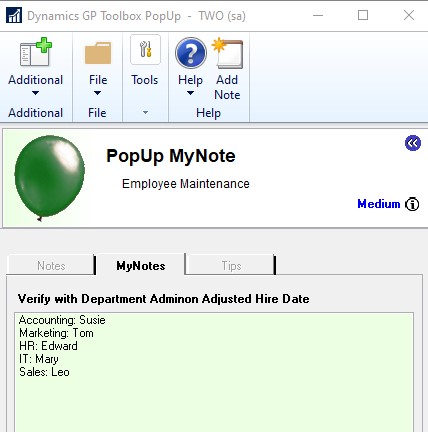Click the 'Verify with Department Admin' note title
The width and height of the screenshot is (428, 432).
[x=163, y=299]
